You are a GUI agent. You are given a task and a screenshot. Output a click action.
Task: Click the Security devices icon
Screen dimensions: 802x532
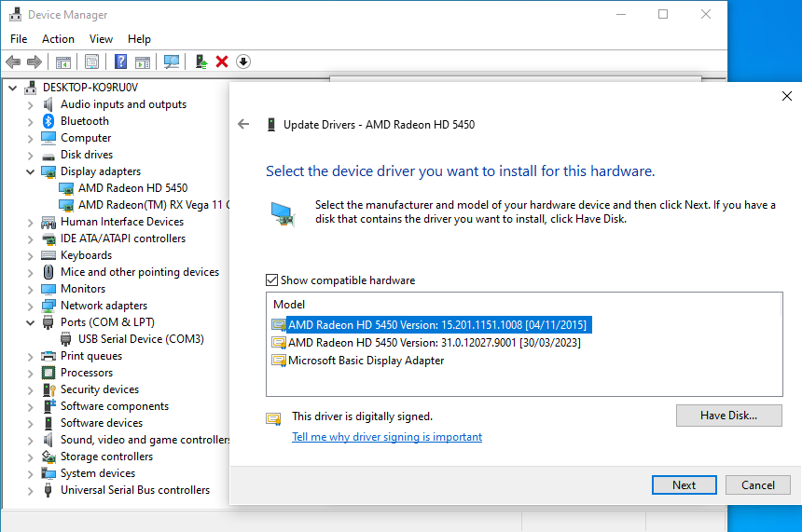click(x=48, y=389)
